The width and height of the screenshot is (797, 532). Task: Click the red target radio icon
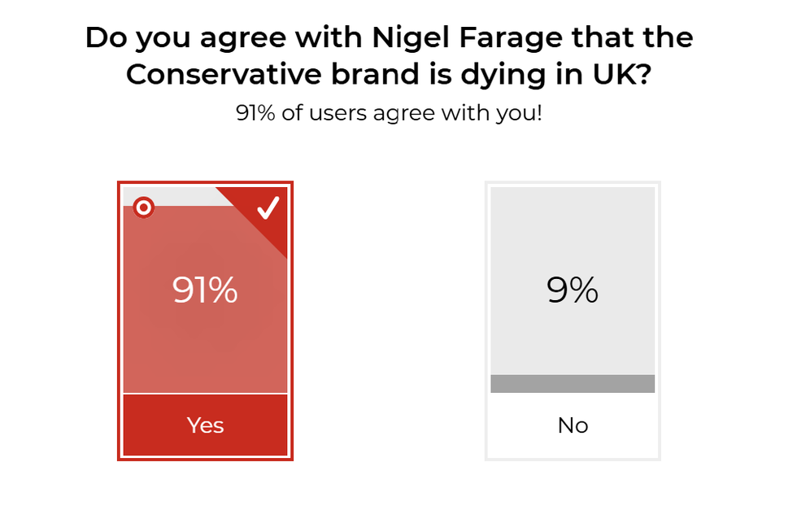[x=143, y=208]
